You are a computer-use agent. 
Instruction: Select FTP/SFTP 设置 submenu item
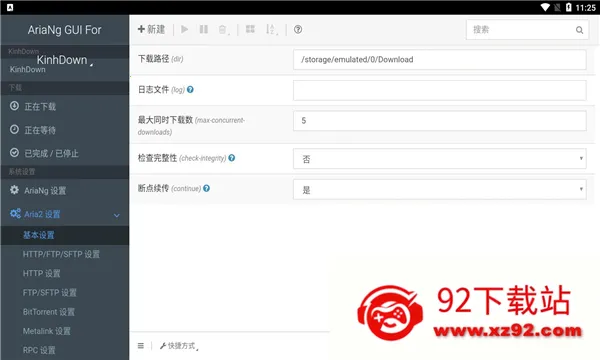pos(65,292)
